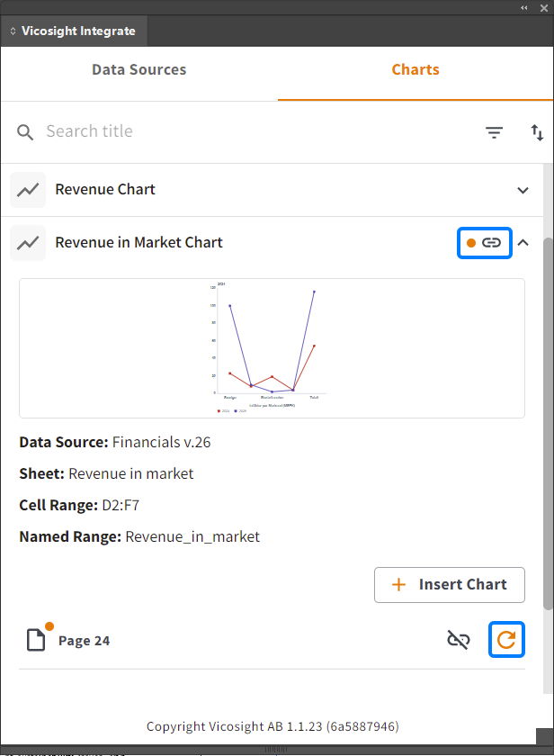Refresh the Page 24 chart

(506, 640)
